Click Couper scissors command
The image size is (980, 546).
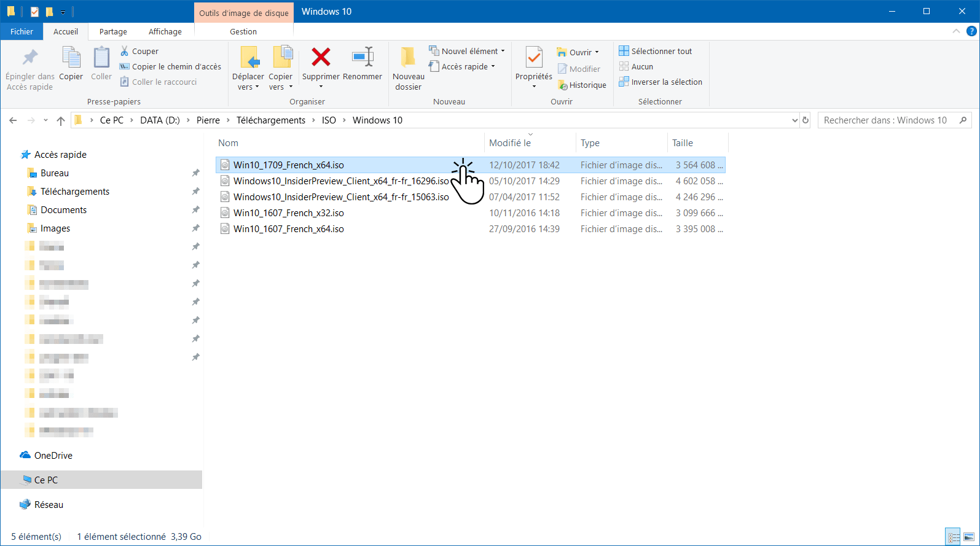[x=139, y=51]
